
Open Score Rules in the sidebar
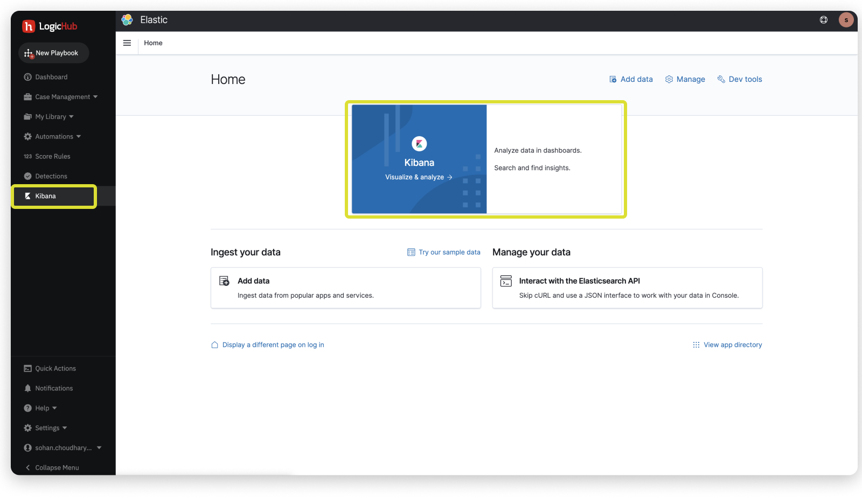(x=52, y=157)
